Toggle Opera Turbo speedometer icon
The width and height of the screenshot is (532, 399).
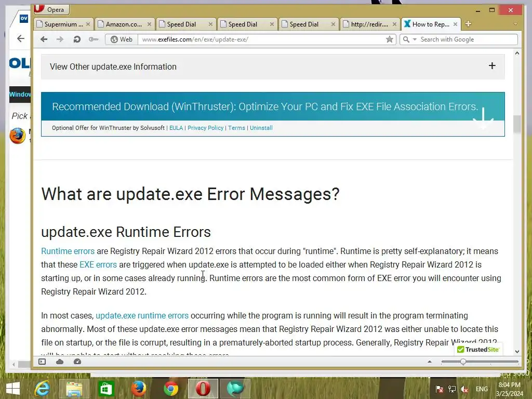[77, 362]
